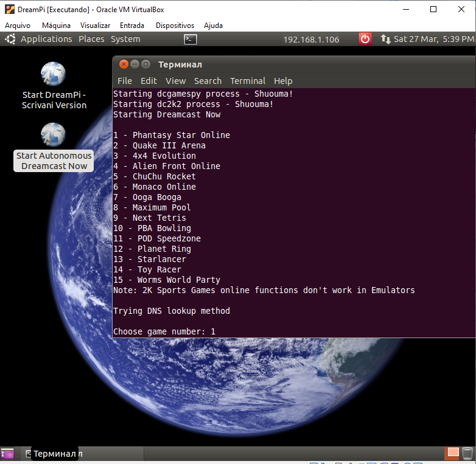Click the 'Starting Dreamcast Now' line
This screenshot has height=464, width=476.
(167, 114)
